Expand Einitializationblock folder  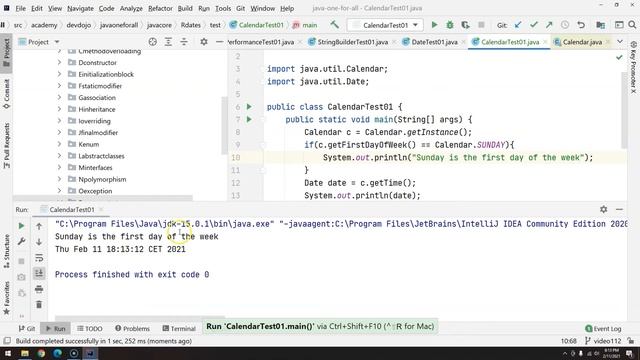coord(60,74)
